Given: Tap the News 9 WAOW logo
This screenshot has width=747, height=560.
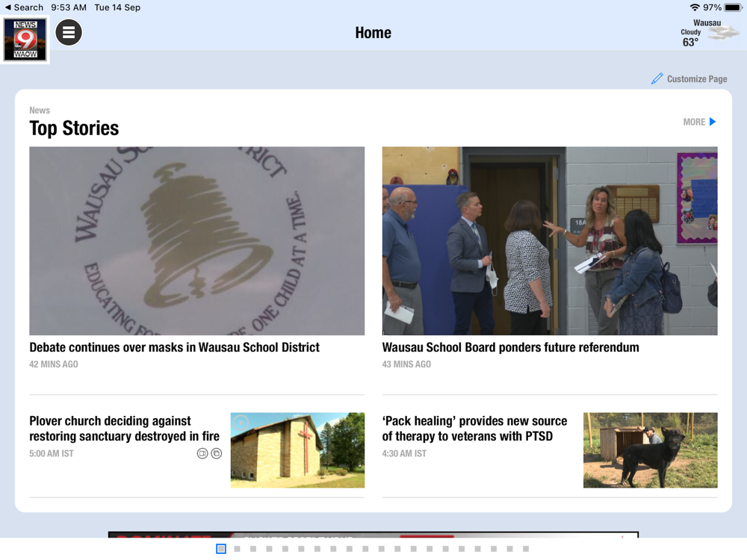Looking at the screenshot, I should pos(25,39).
